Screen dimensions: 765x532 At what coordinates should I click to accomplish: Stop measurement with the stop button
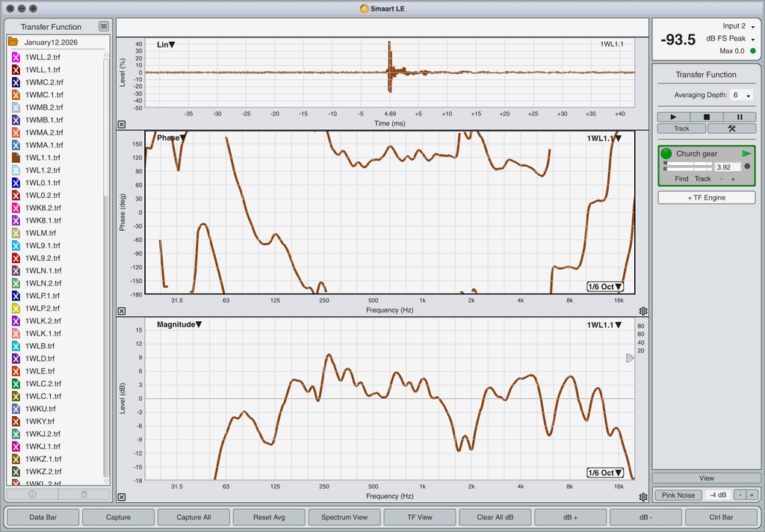[x=706, y=117]
